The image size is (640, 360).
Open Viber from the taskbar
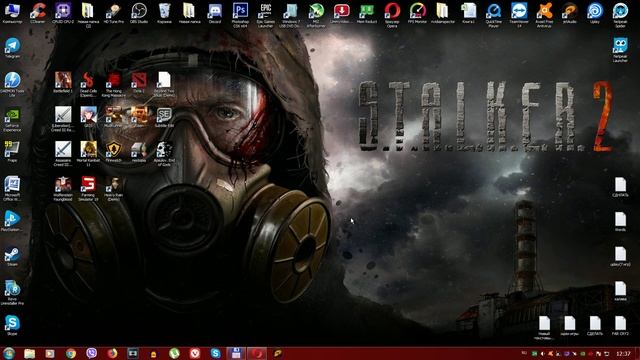point(91,353)
